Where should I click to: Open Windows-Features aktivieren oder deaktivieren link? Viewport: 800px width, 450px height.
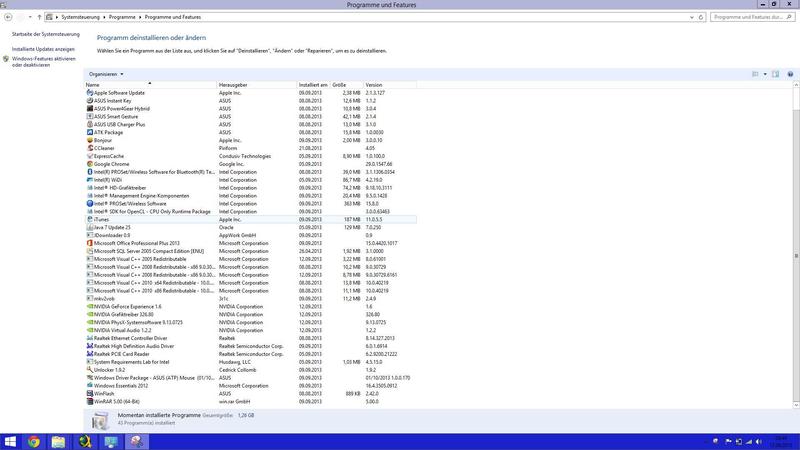43,62
